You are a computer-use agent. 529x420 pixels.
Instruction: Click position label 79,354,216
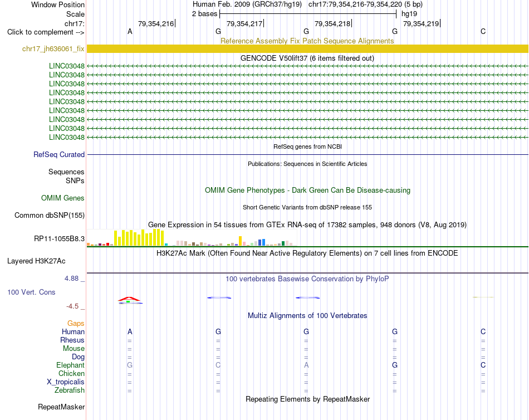click(156, 23)
